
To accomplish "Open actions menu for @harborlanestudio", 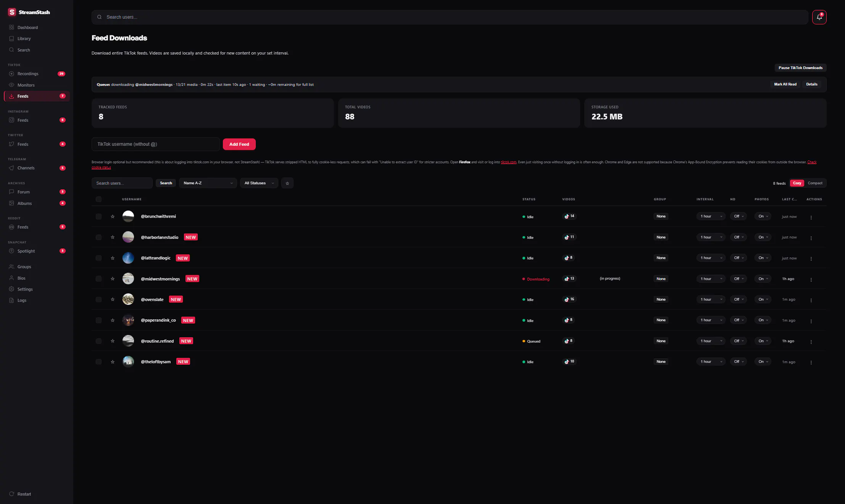I will [x=811, y=238].
